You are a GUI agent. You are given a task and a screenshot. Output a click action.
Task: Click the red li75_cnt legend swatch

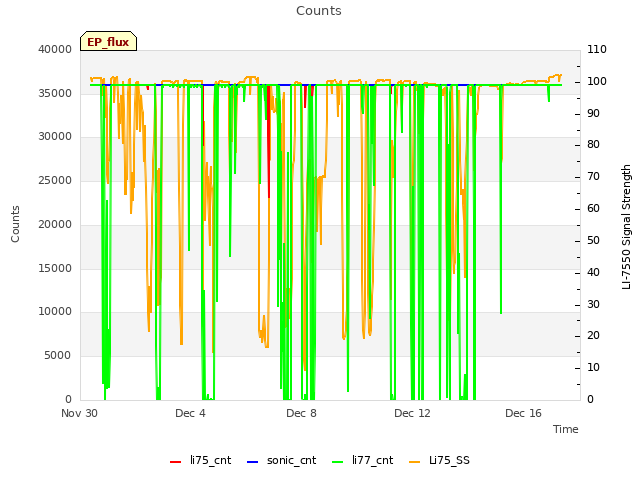click(176, 462)
